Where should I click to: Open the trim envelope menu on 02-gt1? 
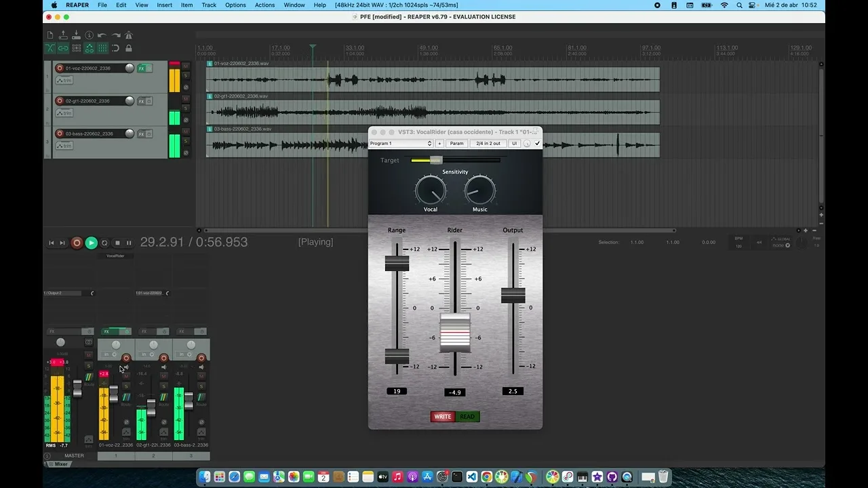tap(64, 113)
